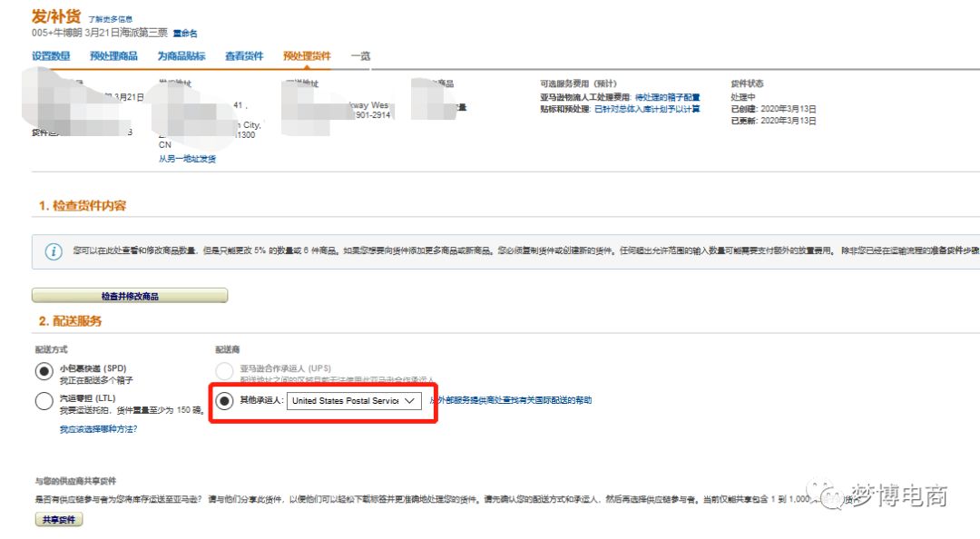Open 待处理的箱子配置 link
The image size is (980, 539).
click(668, 97)
